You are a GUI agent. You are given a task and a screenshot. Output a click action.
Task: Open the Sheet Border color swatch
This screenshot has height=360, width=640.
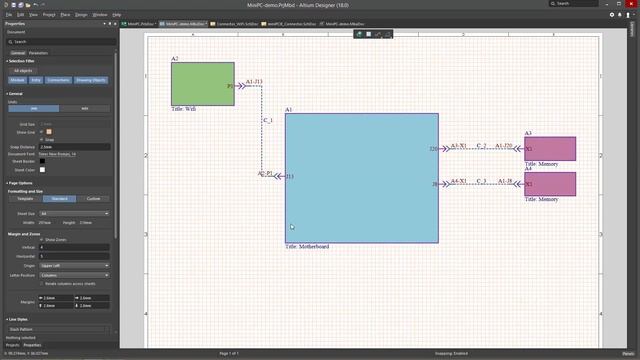tap(42, 162)
